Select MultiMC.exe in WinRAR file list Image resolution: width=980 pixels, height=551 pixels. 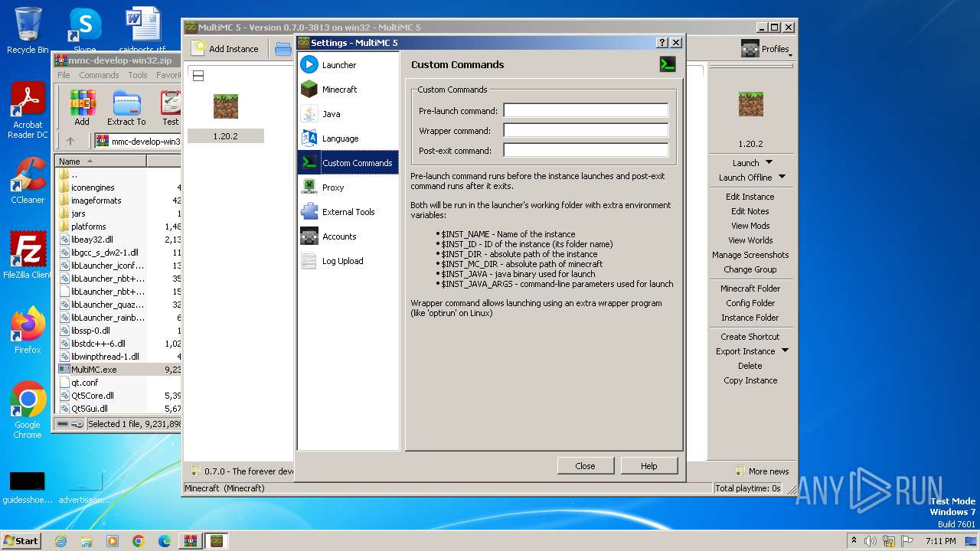point(118,370)
